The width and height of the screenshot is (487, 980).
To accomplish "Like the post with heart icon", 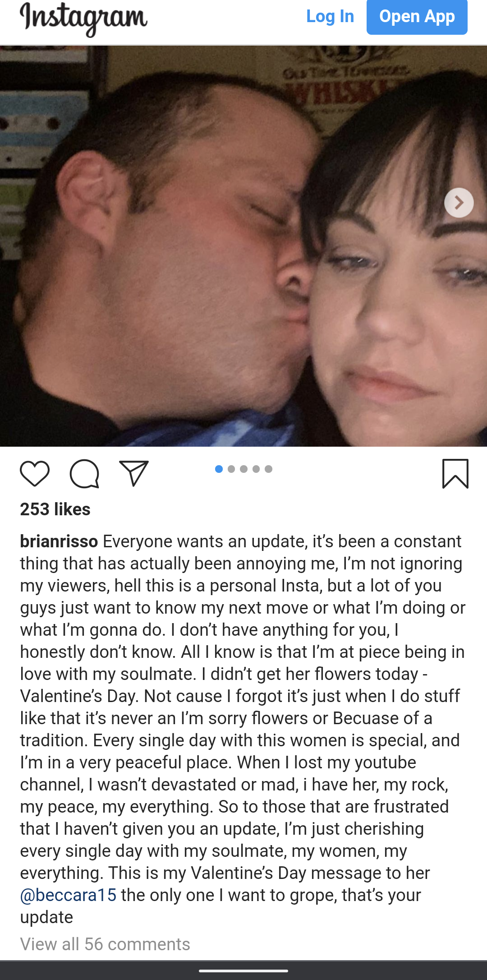I will click(x=35, y=474).
